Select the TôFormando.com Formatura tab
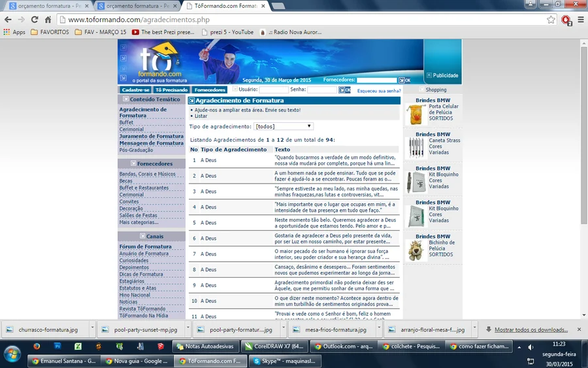The image size is (588, 368). coord(225,6)
